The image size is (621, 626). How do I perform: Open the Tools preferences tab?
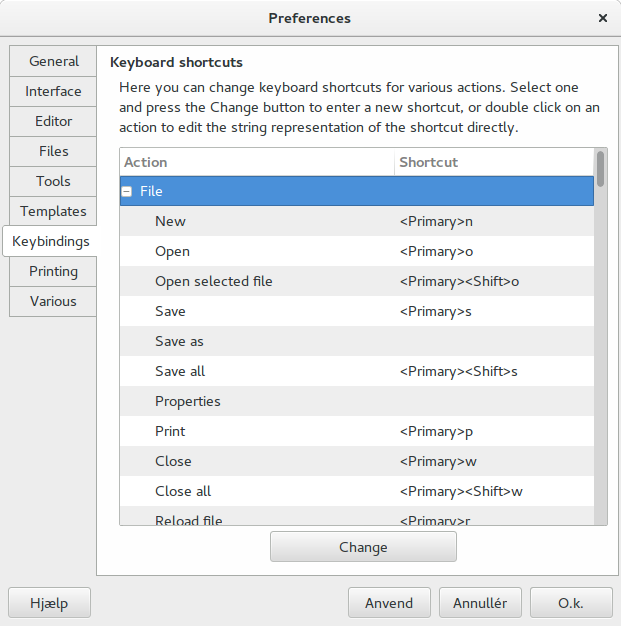click(53, 181)
